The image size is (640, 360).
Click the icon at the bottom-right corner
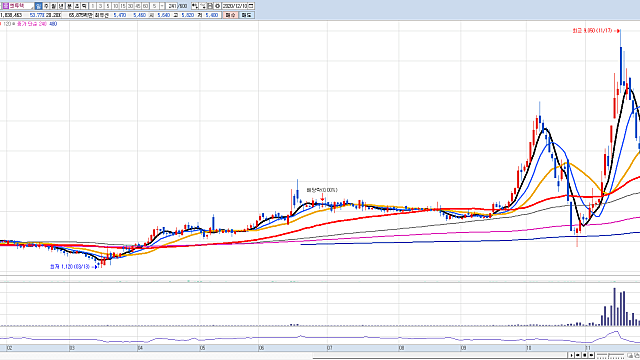coord(637,355)
